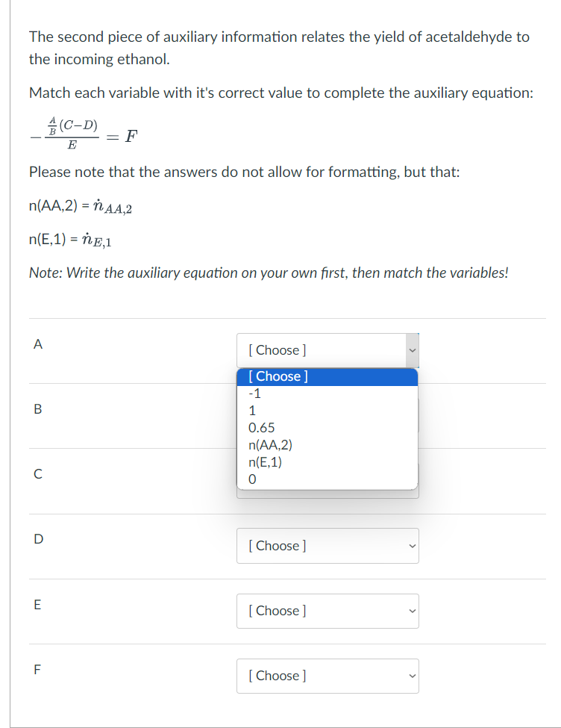Click the n(E,1) definition text line
This screenshot has width=561, height=728.
click(71, 239)
